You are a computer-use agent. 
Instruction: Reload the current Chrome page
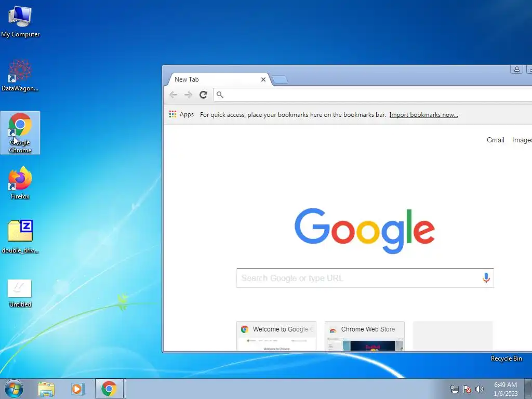tap(203, 95)
